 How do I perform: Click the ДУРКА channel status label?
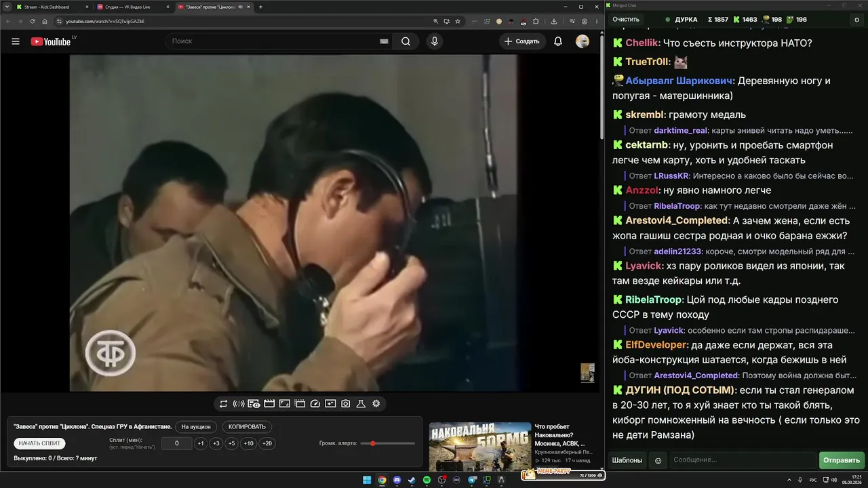pyautogui.click(x=686, y=20)
